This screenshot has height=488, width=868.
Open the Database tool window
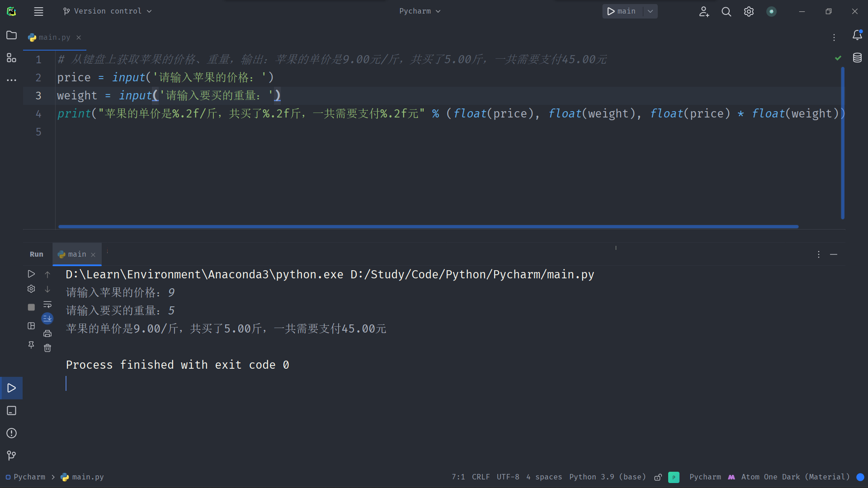[x=858, y=58]
